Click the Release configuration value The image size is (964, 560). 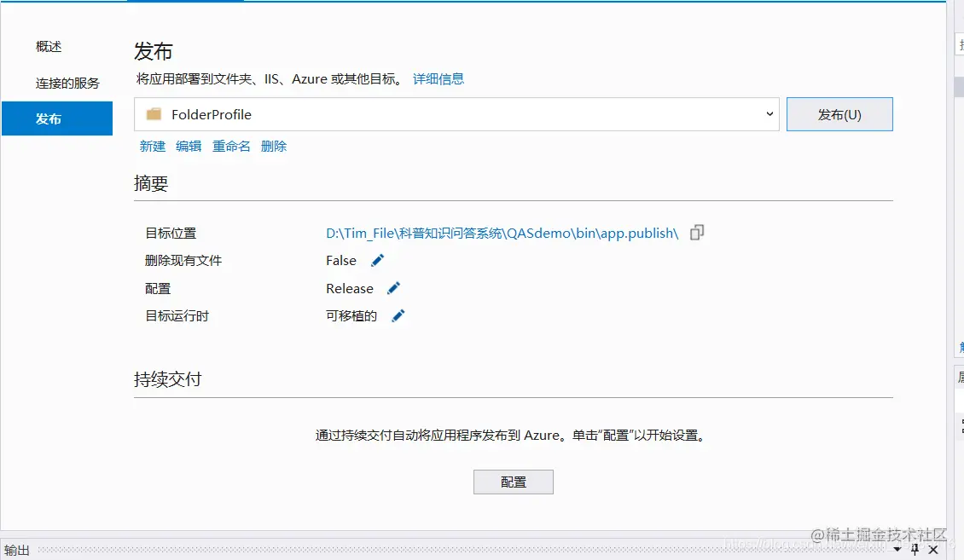click(x=350, y=289)
